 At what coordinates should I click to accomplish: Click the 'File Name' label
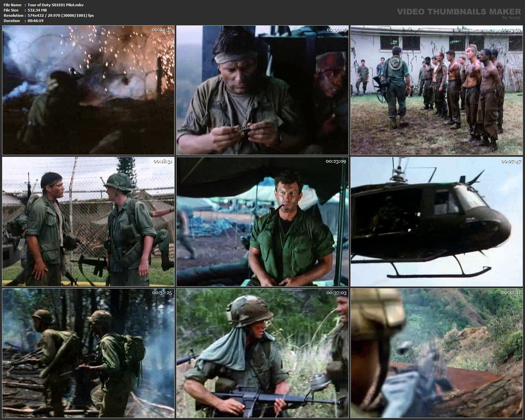coord(13,5)
